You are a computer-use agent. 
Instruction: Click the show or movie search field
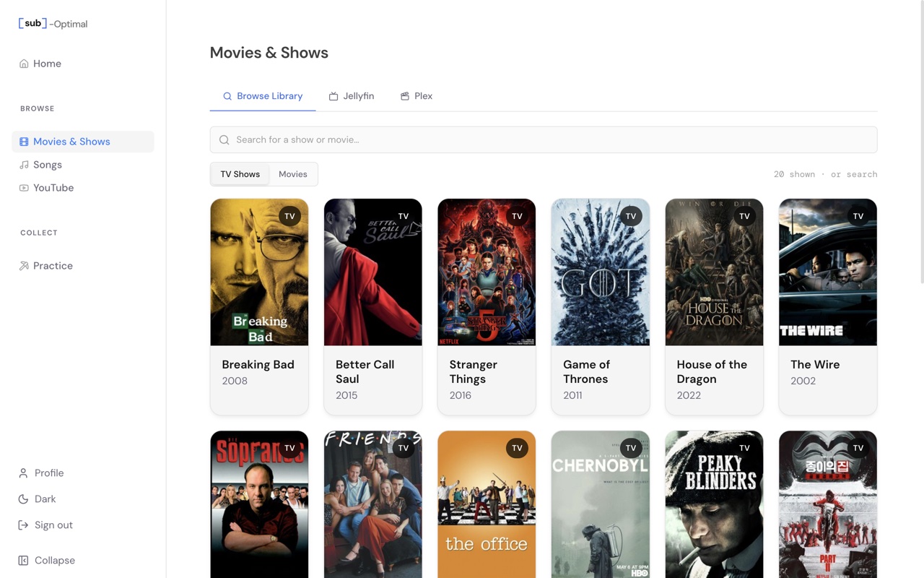click(x=544, y=140)
